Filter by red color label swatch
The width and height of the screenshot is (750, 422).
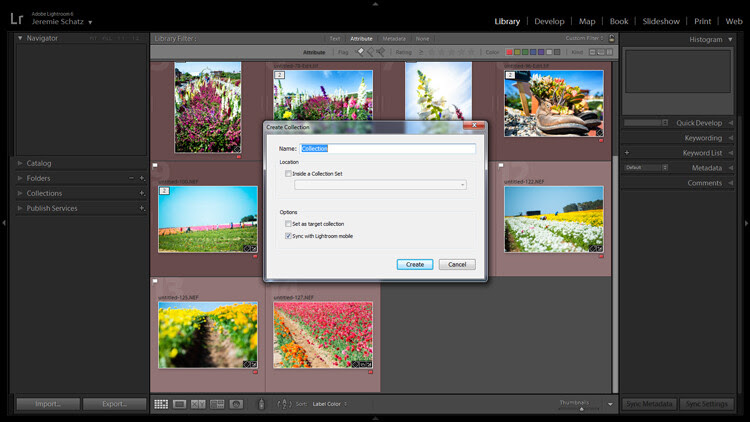tap(509, 52)
